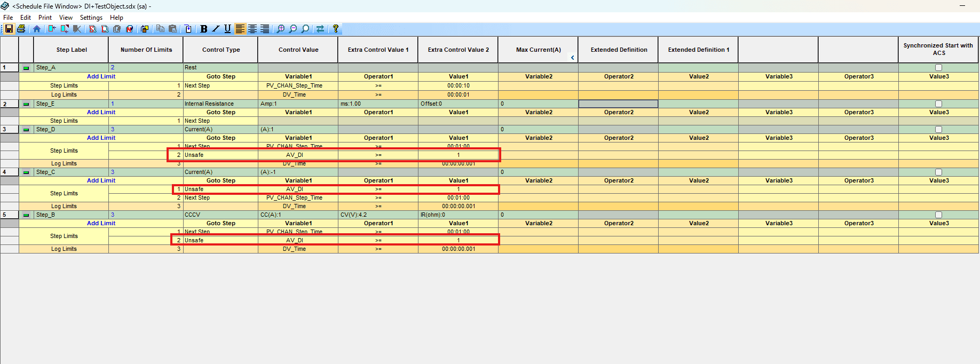Image resolution: width=980 pixels, height=364 pixels.
Task: Click the red S document icon
Action: [x=92, y=29]
